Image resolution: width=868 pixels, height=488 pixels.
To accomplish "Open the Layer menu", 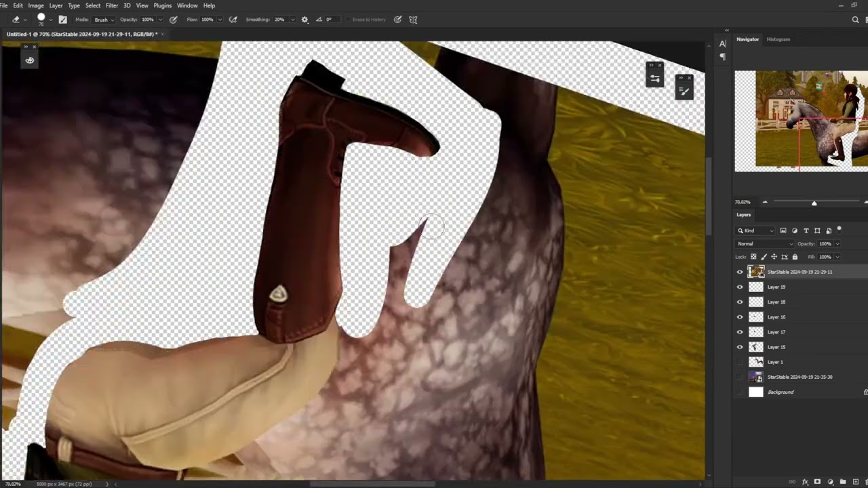I will (56, 5).
